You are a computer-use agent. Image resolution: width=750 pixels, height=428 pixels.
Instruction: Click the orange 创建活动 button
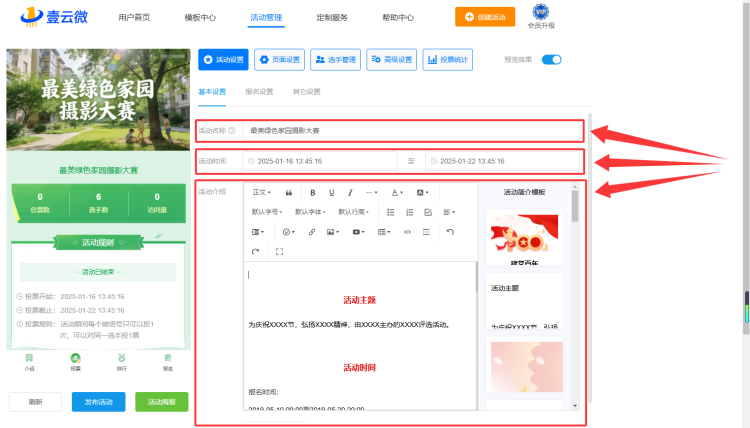pyautogui.click(x=485, y=17)
